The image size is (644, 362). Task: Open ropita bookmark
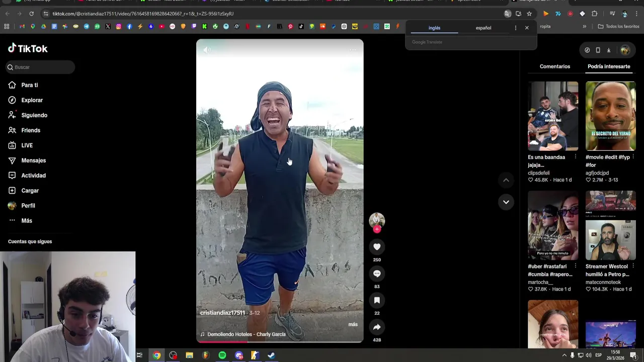545,26
